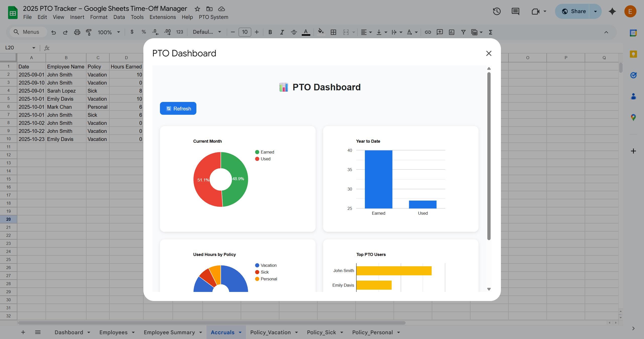This screenshot has width=644, height=339.
Task: Open horizontal align dropdown
Action: (366, 32)
